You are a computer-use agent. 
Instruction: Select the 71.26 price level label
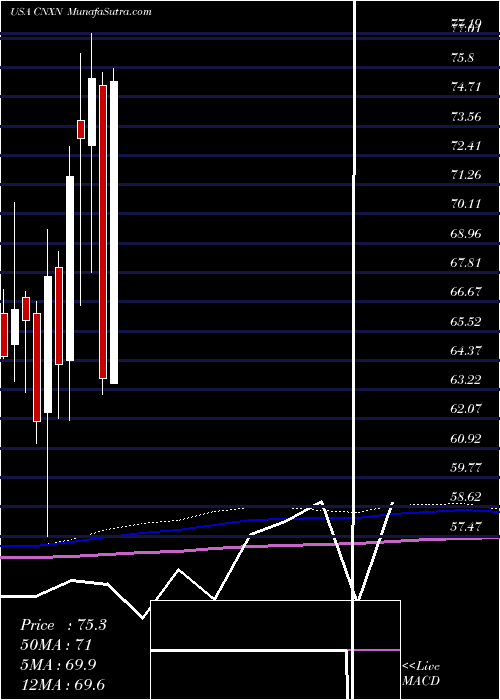[466, 175]
